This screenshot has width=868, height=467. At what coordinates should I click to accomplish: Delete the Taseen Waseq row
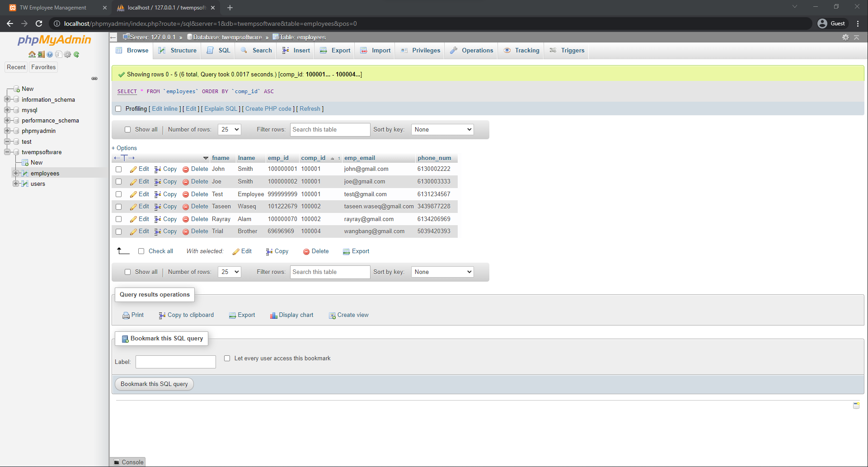click(195, 206)
